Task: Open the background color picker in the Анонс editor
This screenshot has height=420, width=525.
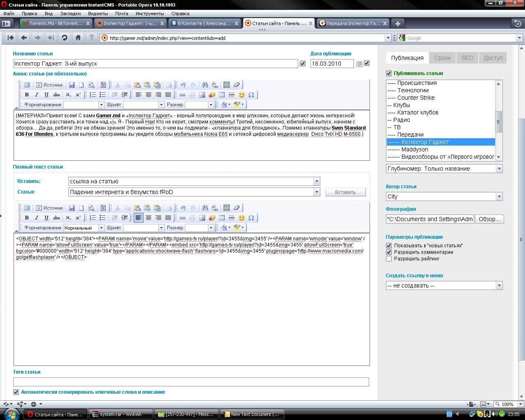Action: click(x=238, y=105)
